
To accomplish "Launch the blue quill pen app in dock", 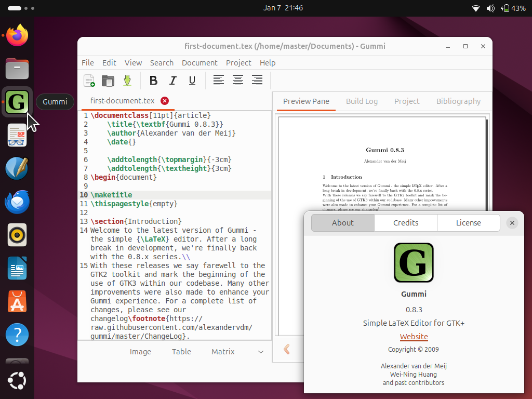I will (17, 168).
